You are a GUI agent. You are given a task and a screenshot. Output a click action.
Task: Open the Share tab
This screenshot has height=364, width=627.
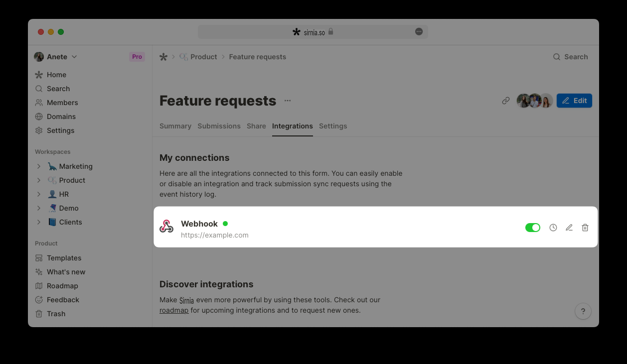pos(256,126)
